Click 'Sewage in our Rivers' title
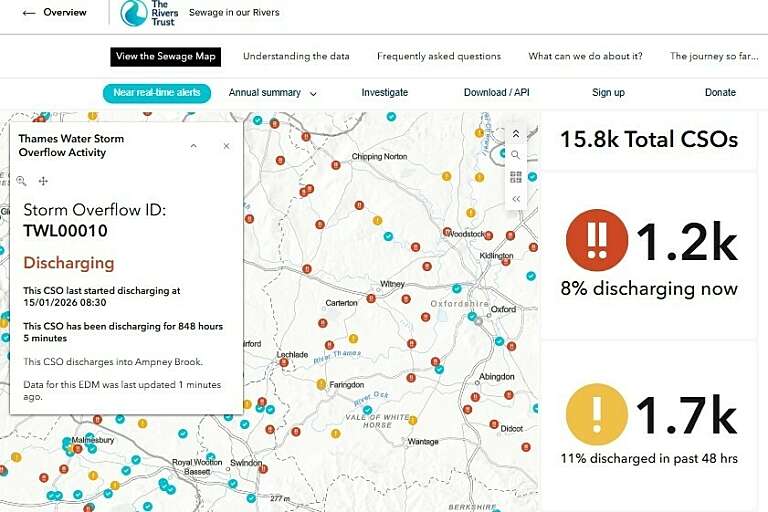Screen dimensions: 768x512 [234, 13]
